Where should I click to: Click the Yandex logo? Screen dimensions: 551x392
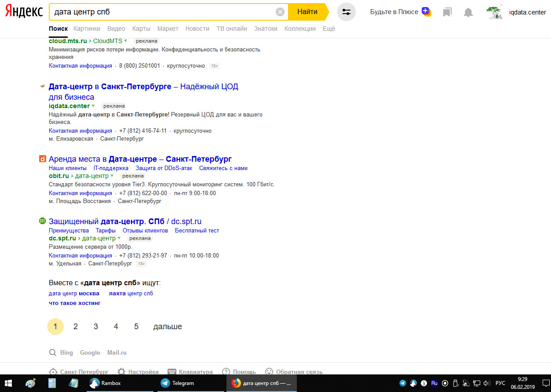pos(24,12)
